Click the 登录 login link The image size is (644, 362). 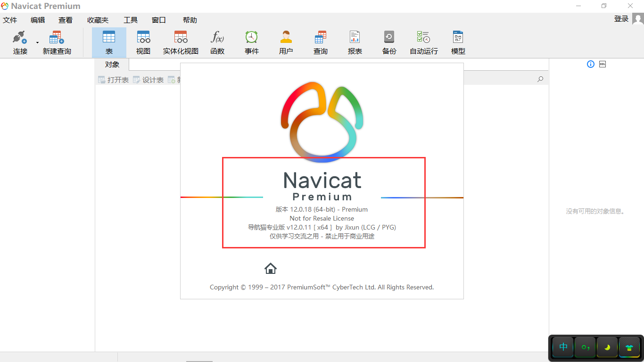tap(621, 19)
